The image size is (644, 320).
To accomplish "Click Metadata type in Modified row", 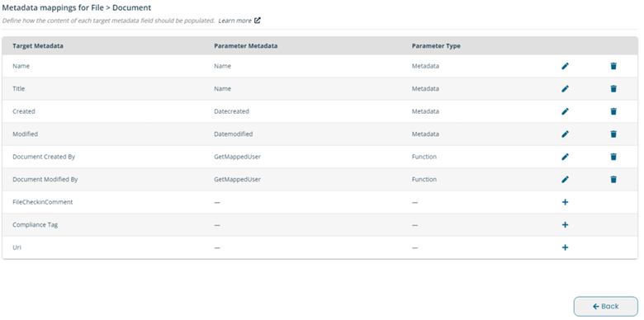I will click(425, 134).
